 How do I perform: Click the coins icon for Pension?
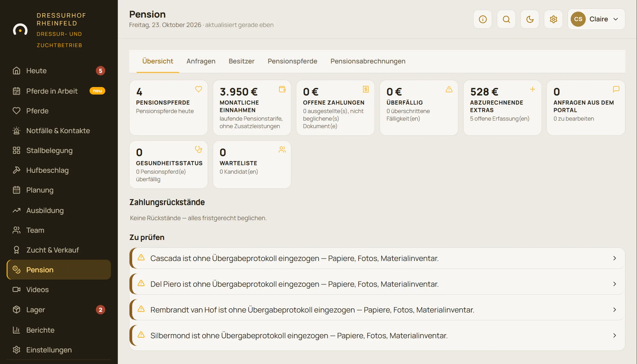(17, 270)
